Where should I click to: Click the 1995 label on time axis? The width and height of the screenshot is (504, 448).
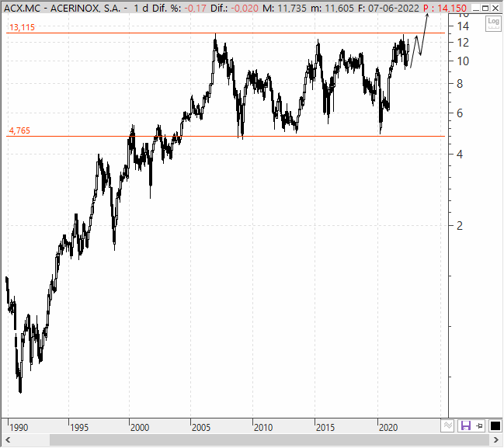79,428
